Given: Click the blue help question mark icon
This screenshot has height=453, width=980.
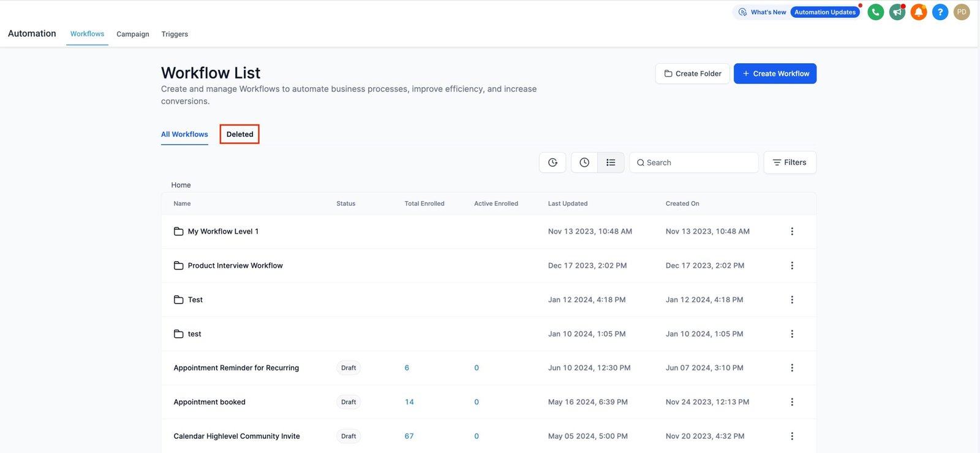Looking at the screenshot, I should pos(940,12).
